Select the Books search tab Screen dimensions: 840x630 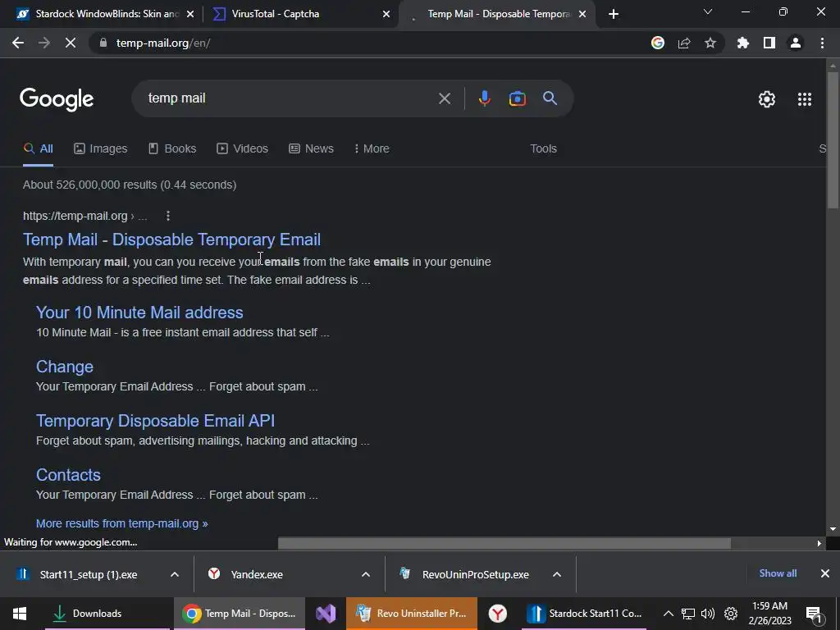(172, 148)
